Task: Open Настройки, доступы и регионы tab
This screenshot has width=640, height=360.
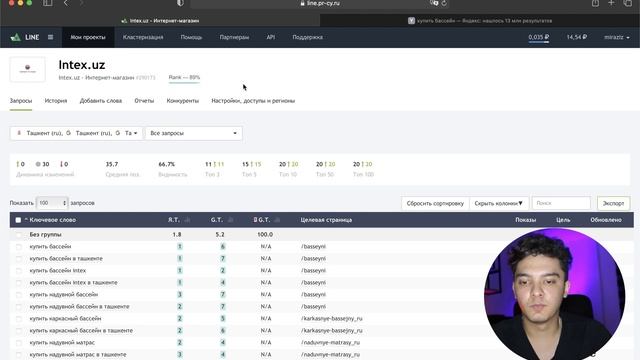Action: [x=253, y=101]
